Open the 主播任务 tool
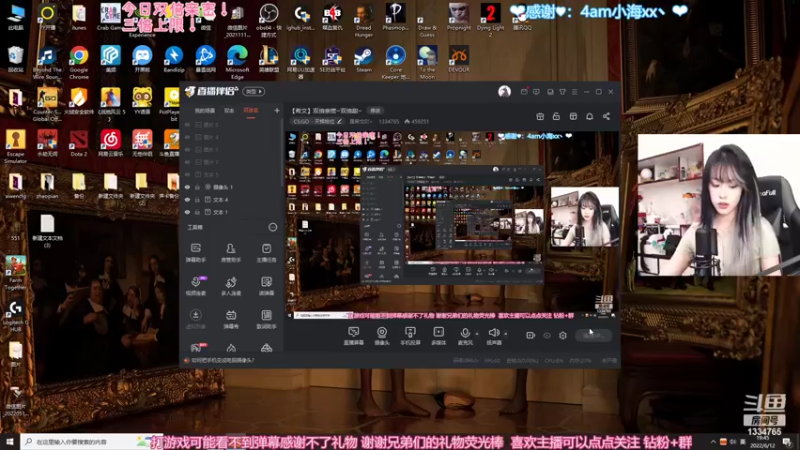 pos(266,253)
